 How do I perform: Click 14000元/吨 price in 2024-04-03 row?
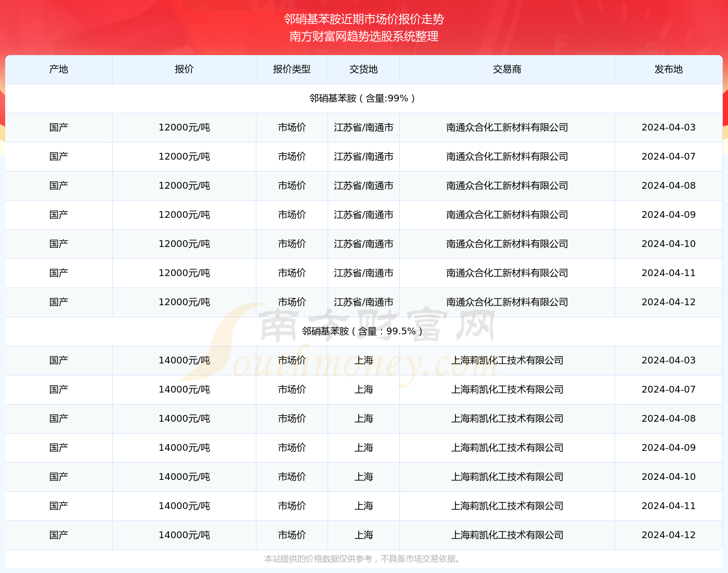click(184, 360)
